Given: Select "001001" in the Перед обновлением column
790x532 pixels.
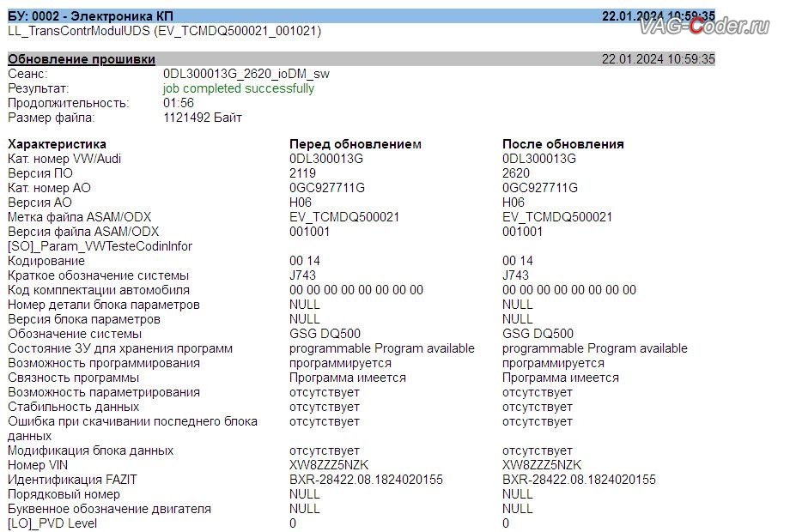Looking at the screenshot, I should [309, 232].
